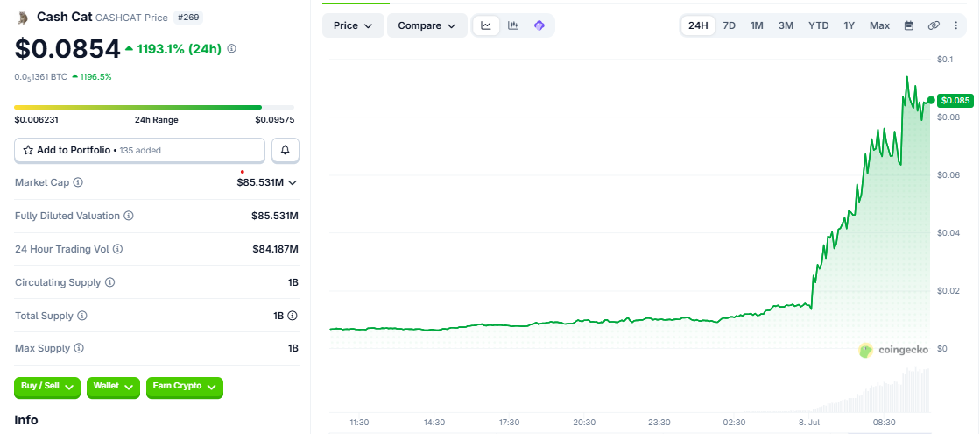Select 1M time range
Image resolution: width=980 pixels, height=434 pixels.
757,25
